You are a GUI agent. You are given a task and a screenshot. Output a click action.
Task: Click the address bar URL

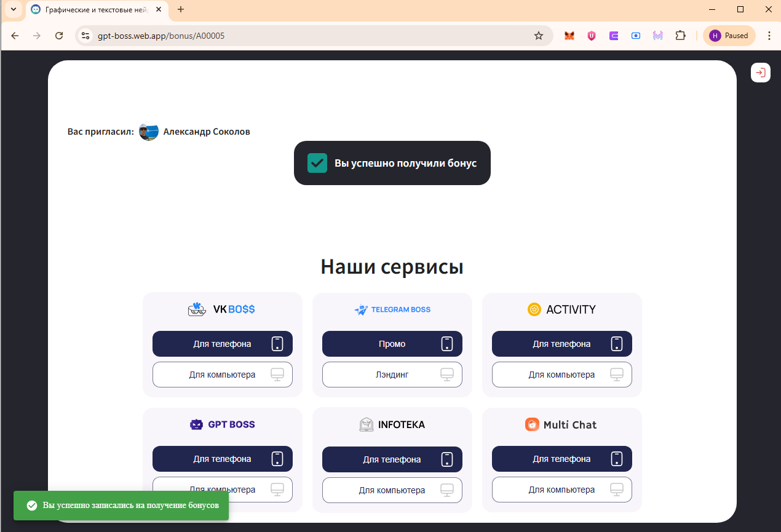(x=161, y=36)
